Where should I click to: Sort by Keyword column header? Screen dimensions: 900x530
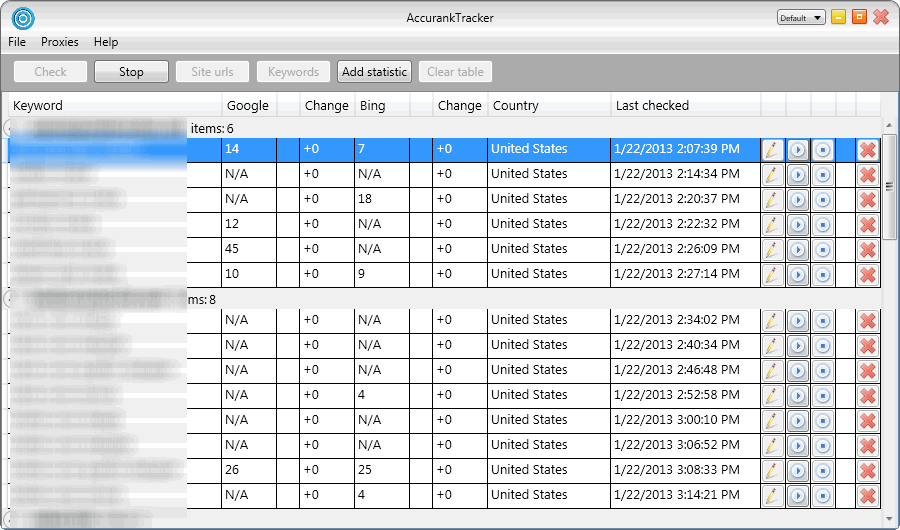tap(115, 106)
